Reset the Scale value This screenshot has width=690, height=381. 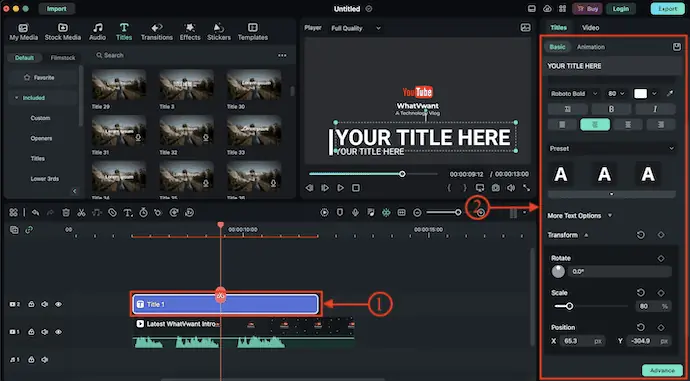[641, 293]
